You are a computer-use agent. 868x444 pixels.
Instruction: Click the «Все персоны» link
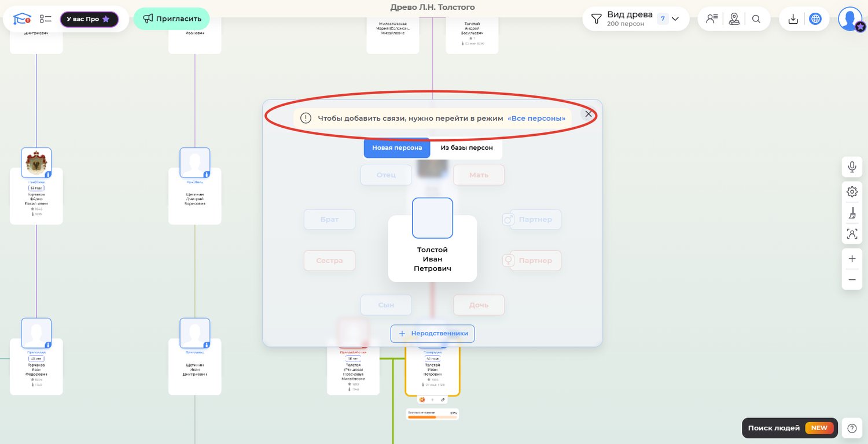point(536,118)
